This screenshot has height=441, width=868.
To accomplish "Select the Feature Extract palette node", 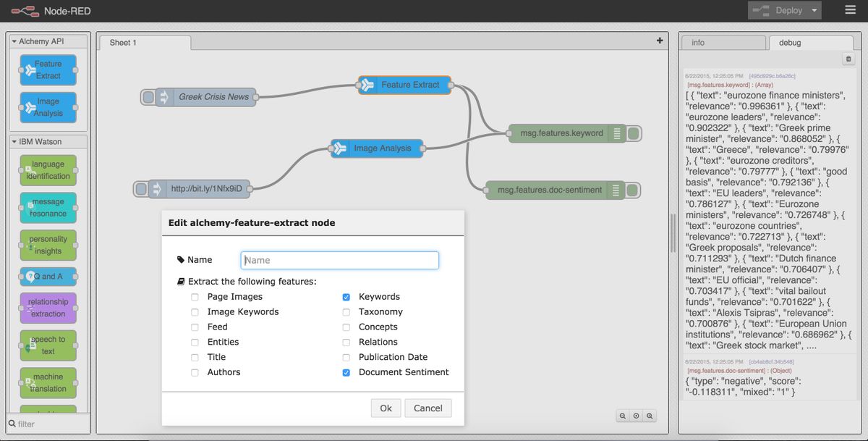I will 48,70.
